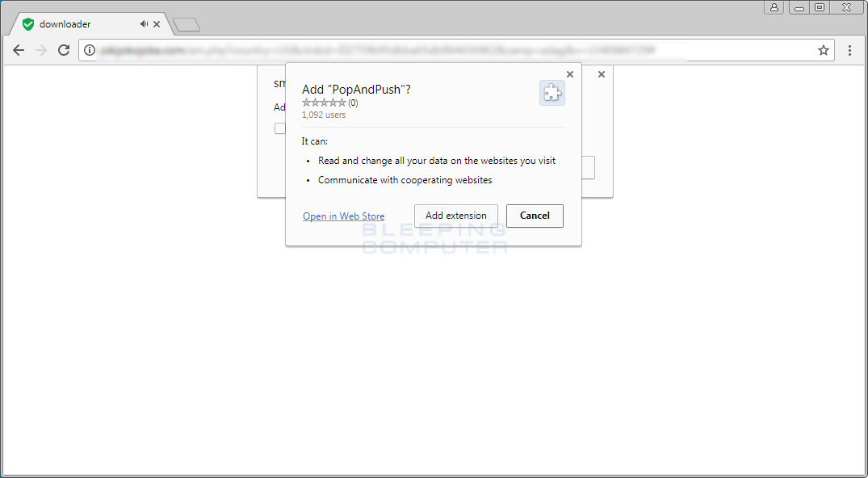The width and height of the screenshot is (868, 478).
Task: Reload the current page
Action: pos(64,50)
